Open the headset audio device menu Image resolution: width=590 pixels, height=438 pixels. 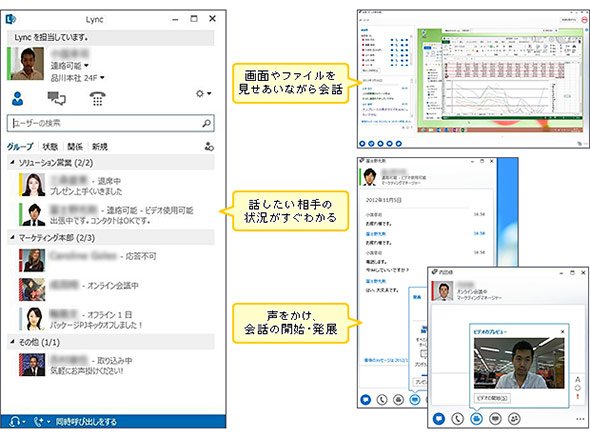17,421
